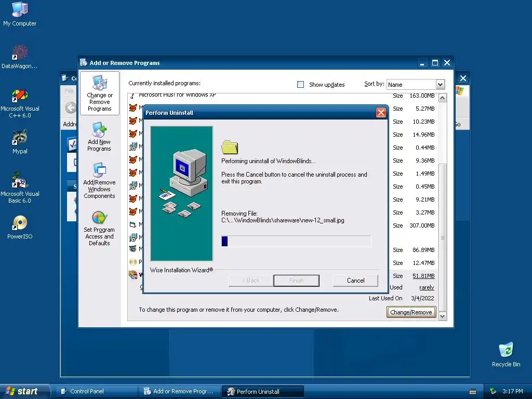
Task: Select program icon in the 307.00MB row
Action: [x=133, y=224]
